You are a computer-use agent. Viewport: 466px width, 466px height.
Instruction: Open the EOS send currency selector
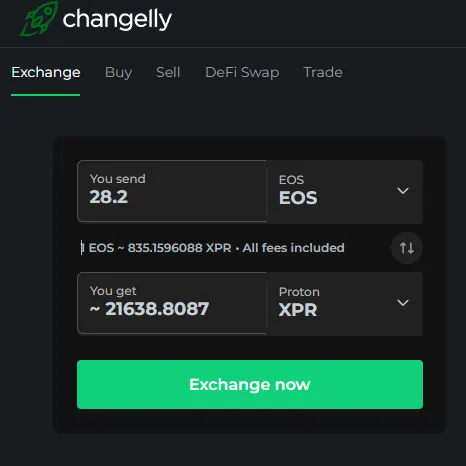point(345,192)
